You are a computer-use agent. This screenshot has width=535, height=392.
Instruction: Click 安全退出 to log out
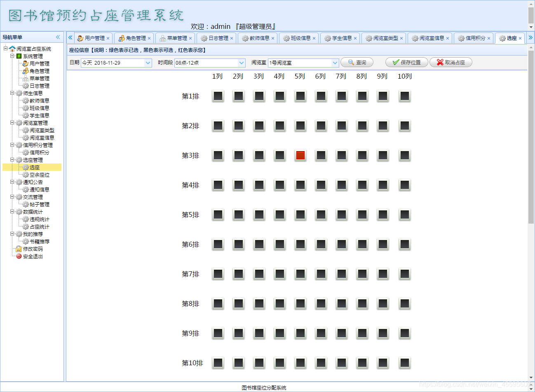(x=33, y=257)
